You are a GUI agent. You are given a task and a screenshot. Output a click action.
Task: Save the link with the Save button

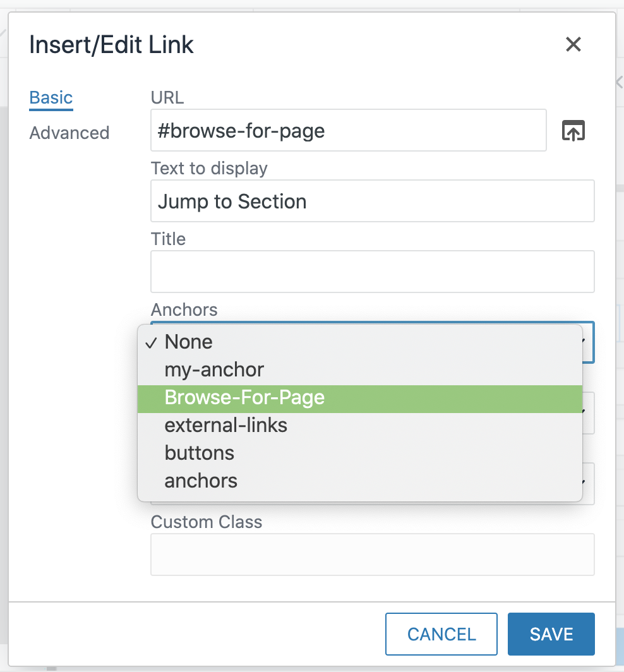[551, 634]
